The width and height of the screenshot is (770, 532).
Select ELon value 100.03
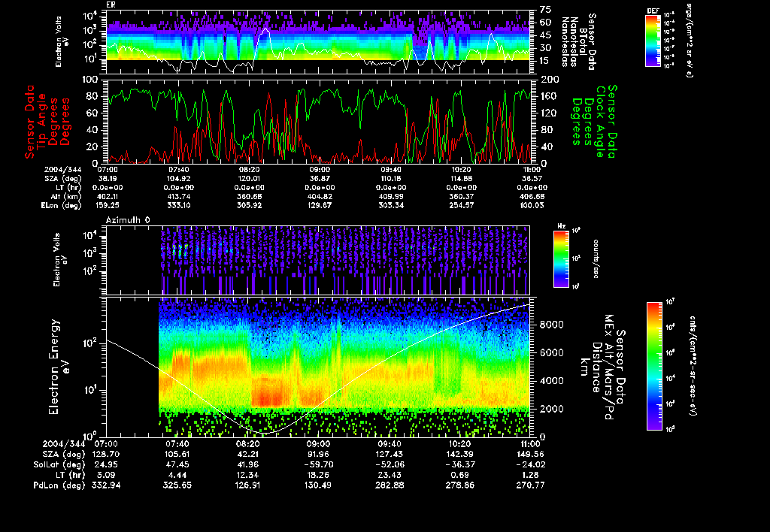click(x=532, y=206)
